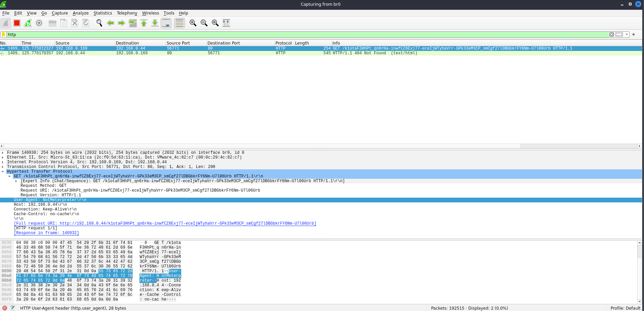Screen dimensions: 644x311
Task: Open the display filter bookmark menu
Action: (3, 34)
